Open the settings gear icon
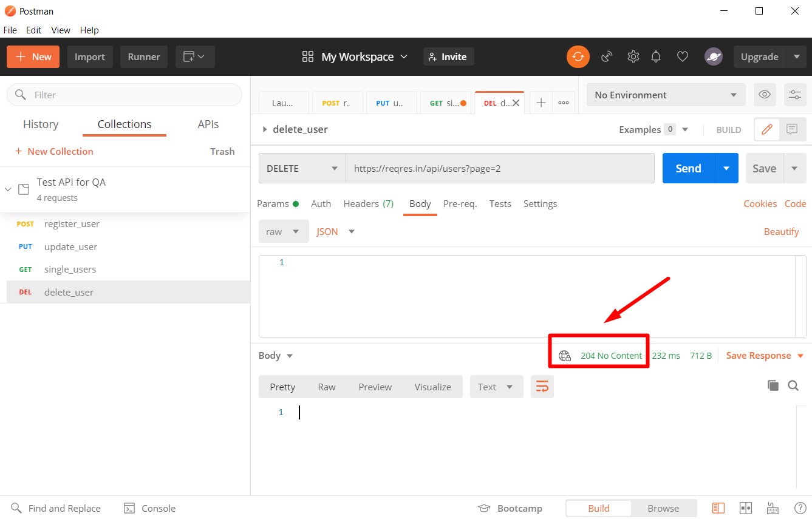This screenshot has width=812, height=519. (633, 56)
